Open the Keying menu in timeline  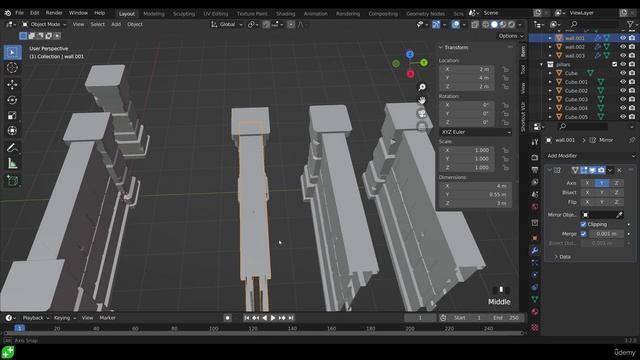[64, 318]
